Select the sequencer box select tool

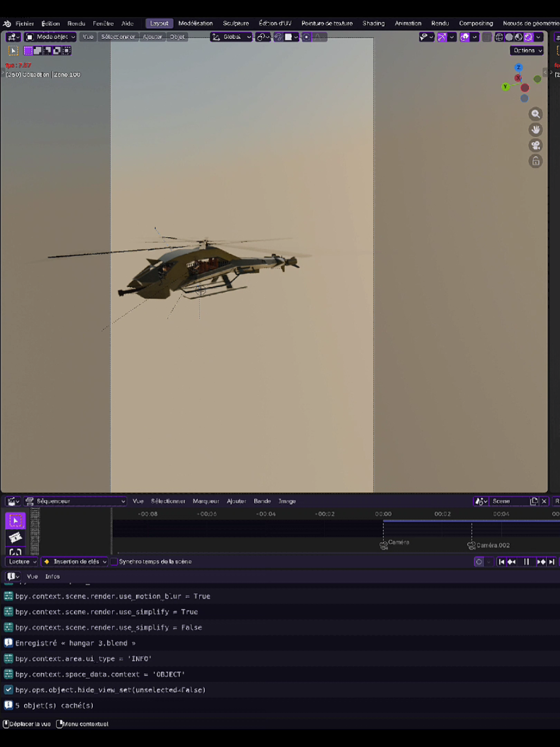coord(16,520)
